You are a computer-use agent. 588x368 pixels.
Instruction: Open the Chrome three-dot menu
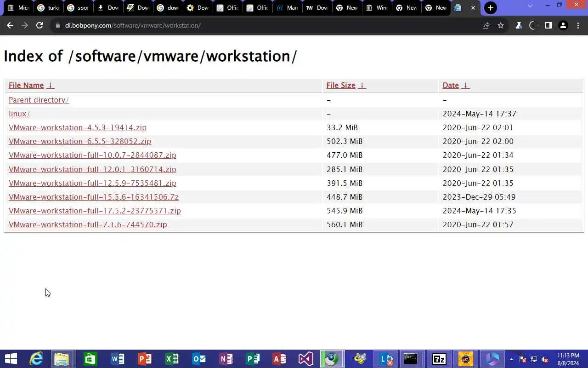coord(578,25)
